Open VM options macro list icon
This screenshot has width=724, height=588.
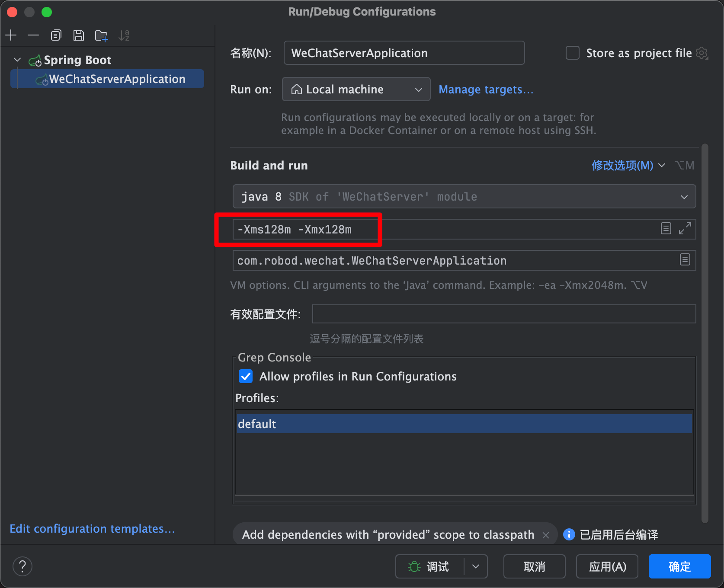coord(666,228)
